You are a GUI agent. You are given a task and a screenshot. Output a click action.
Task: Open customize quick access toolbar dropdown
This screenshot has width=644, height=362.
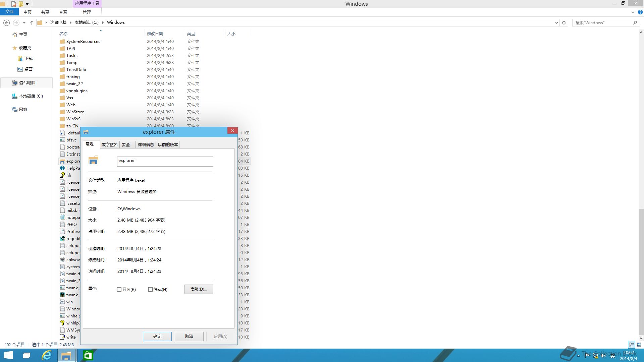[28, 4]
